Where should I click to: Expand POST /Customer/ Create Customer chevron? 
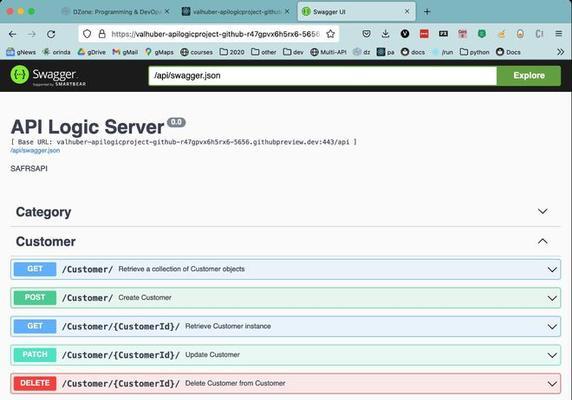[552, 298]
